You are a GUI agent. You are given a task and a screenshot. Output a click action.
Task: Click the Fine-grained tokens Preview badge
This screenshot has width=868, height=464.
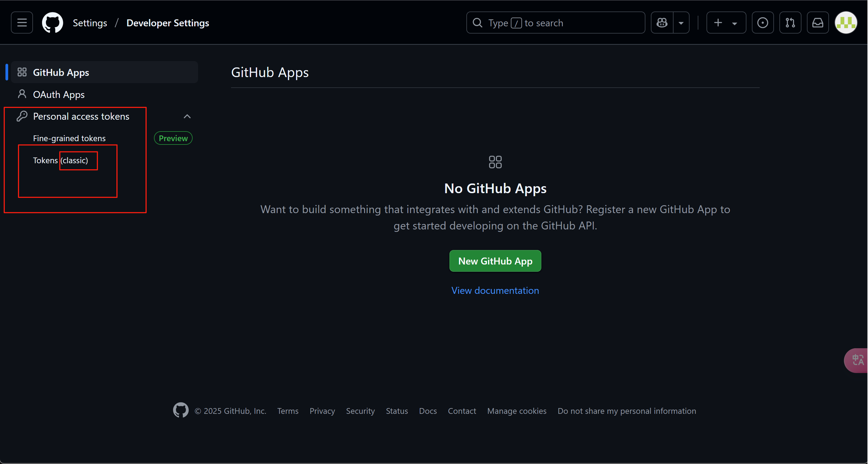(173, 138)
